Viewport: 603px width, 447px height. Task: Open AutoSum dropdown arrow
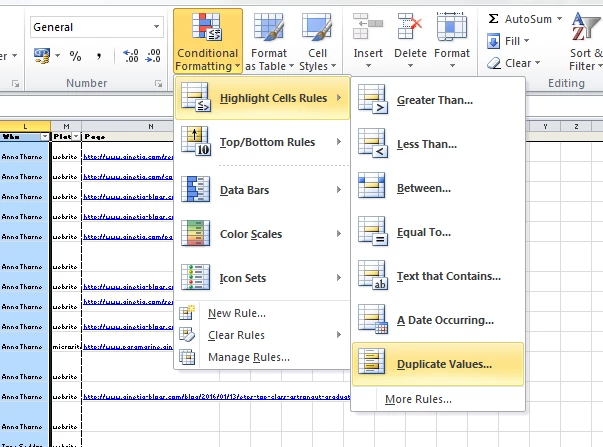point(560,18)
